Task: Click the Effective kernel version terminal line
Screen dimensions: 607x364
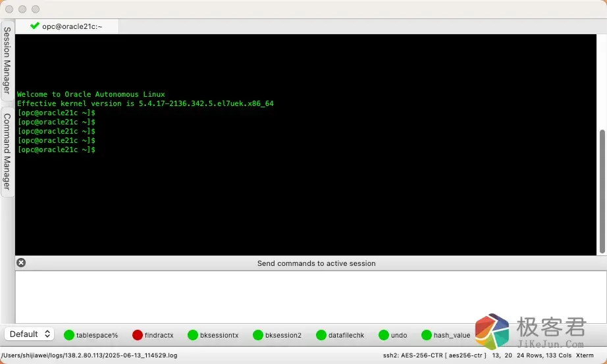Action: coord(145,103)
